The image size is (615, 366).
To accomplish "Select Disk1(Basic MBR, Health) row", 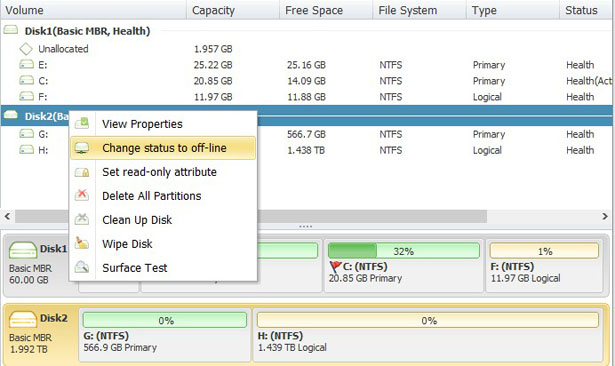I will (307, 31).
